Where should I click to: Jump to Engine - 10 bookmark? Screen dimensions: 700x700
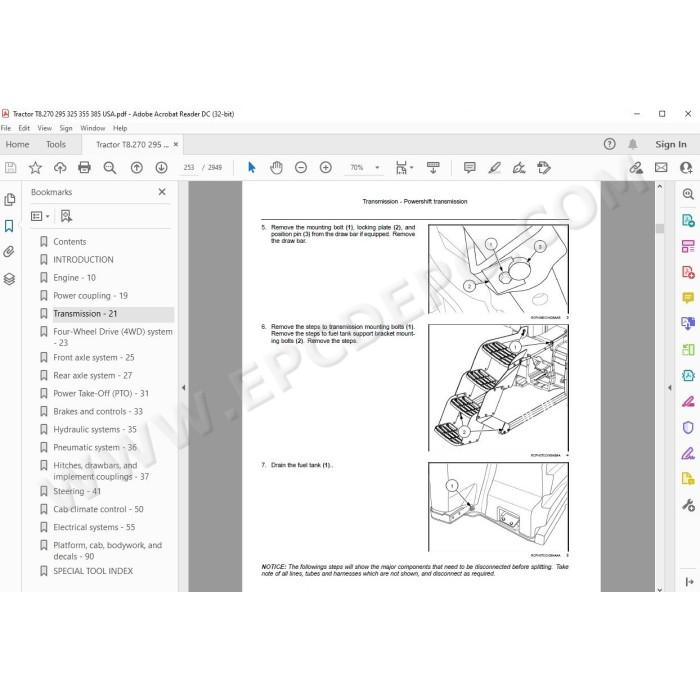75,278
